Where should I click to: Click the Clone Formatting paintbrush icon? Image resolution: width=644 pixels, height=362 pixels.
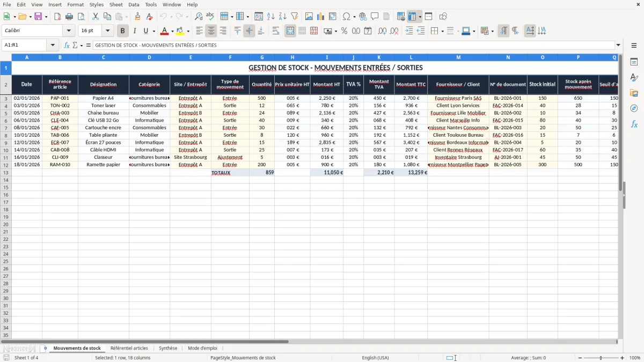click(137, 17)
